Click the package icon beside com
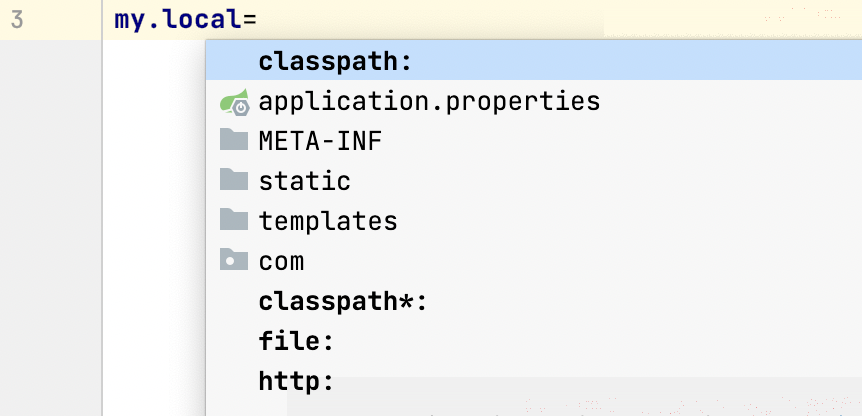This screenshot has height=416, width=862. point(234,258)
